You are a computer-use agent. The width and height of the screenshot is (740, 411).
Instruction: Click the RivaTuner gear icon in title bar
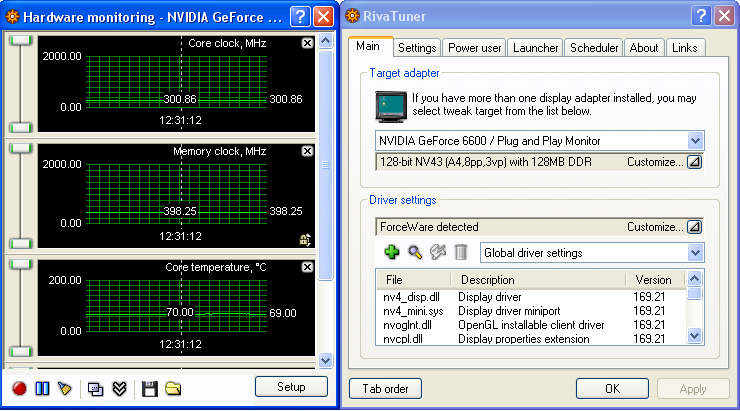coord(353,16)
